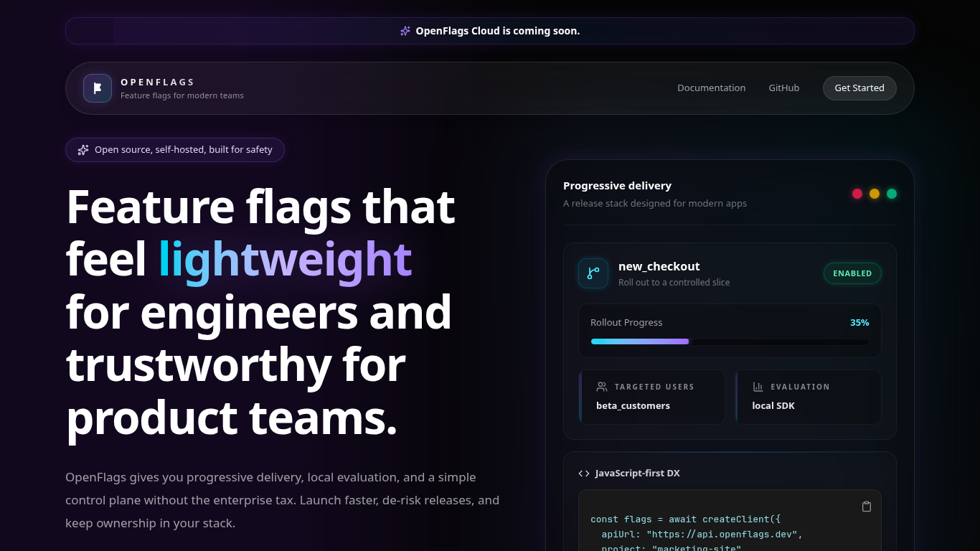
Task: Click the ENABLED status badge
Action: pos(852,273)
